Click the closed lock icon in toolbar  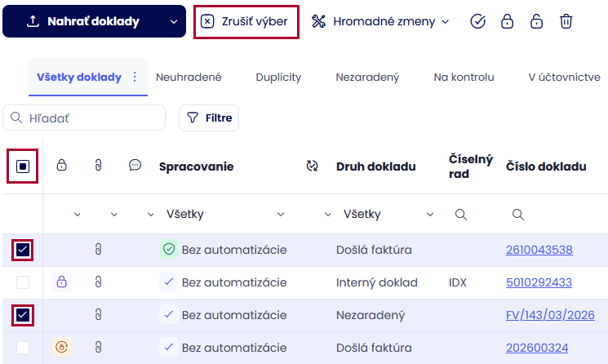coord(507,21)
